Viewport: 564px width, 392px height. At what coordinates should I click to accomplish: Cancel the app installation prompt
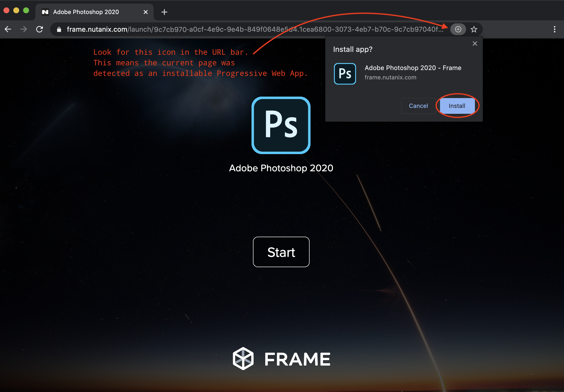[x=418, y=106]
